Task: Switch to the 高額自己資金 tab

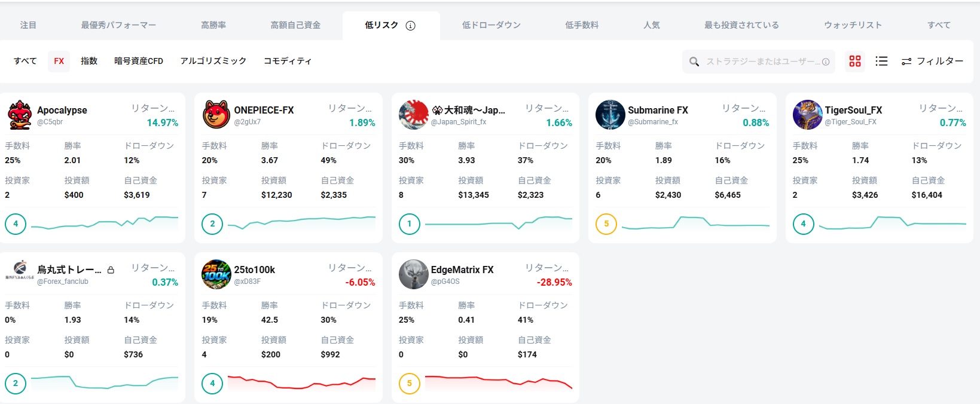Action: click(295, 25)
